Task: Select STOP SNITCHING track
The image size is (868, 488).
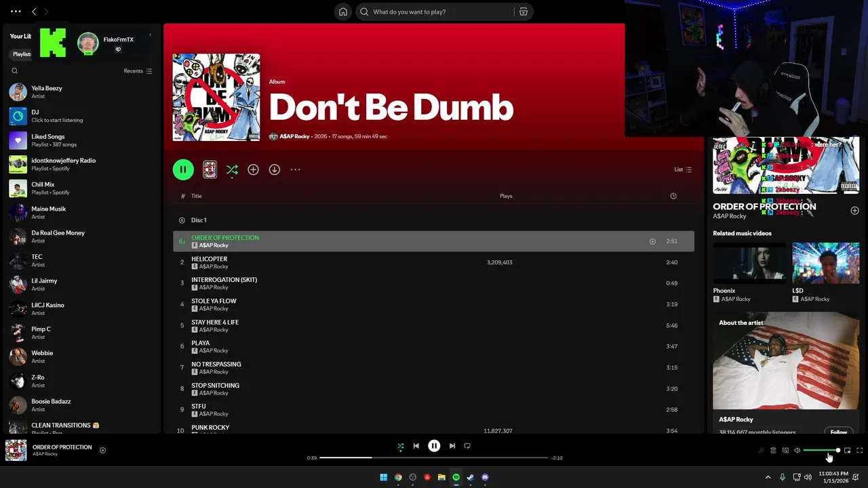Action: pos(433,388)
